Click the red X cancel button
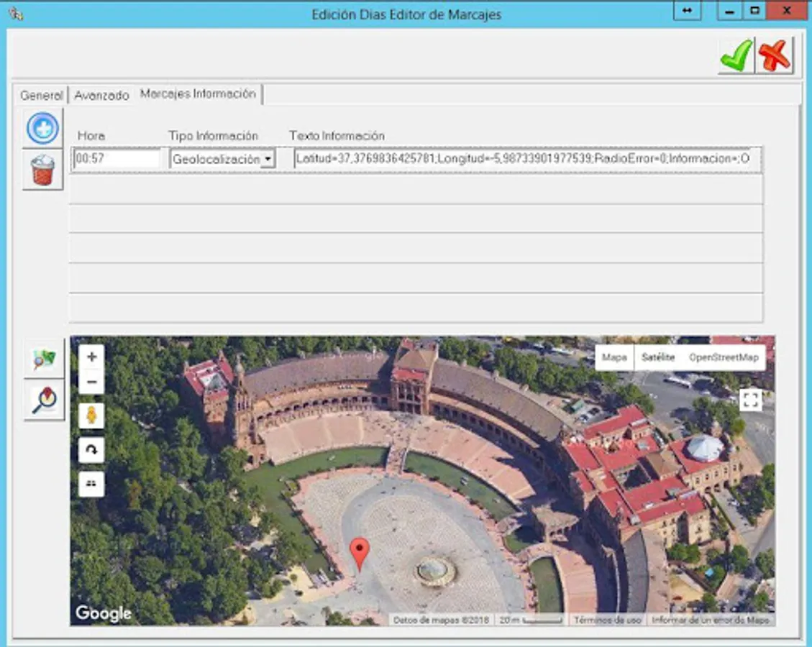This screenshot has height=647, width=812. click(x=775, y=55)
